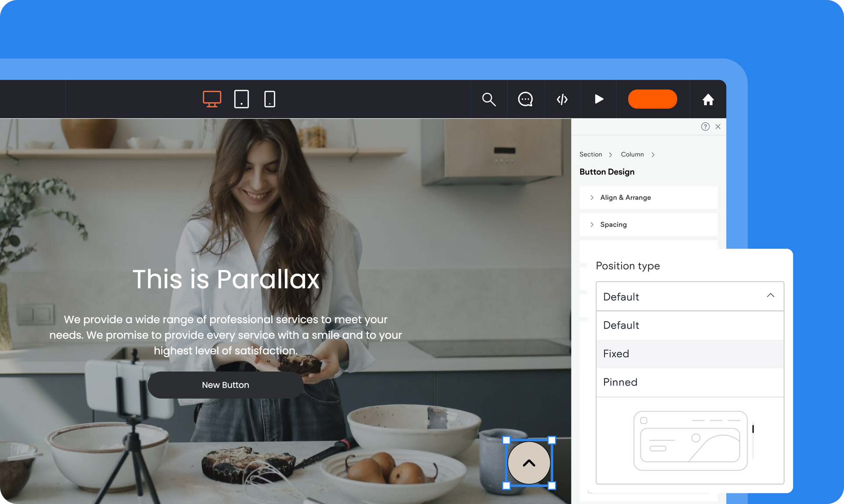Screen dimensions: 844x504
Task: Click the preview play button
Action: coord(599,99)
